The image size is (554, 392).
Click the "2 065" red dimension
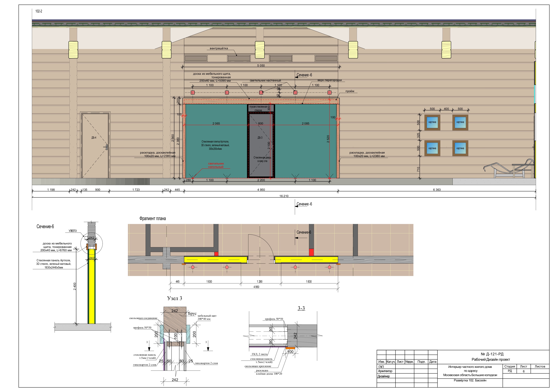tap(216, 123)
